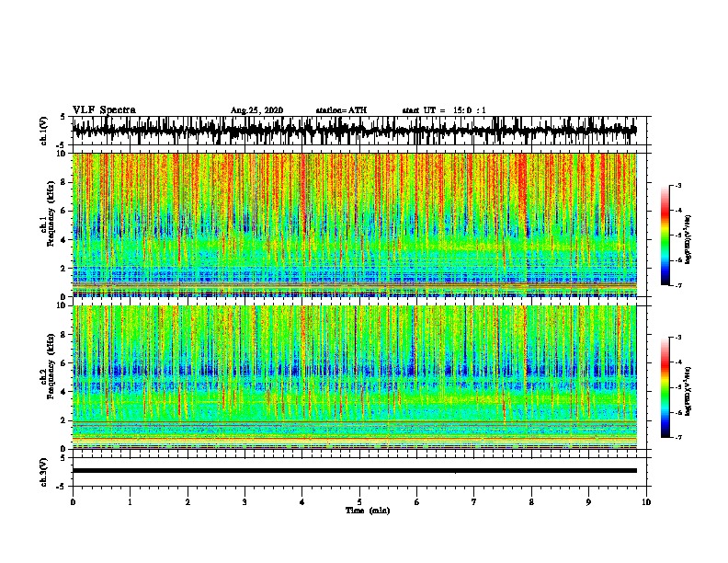Click the "6" kHz tick on ch.2 spectrogram axis
728x563 pixels.
point(64,362)
